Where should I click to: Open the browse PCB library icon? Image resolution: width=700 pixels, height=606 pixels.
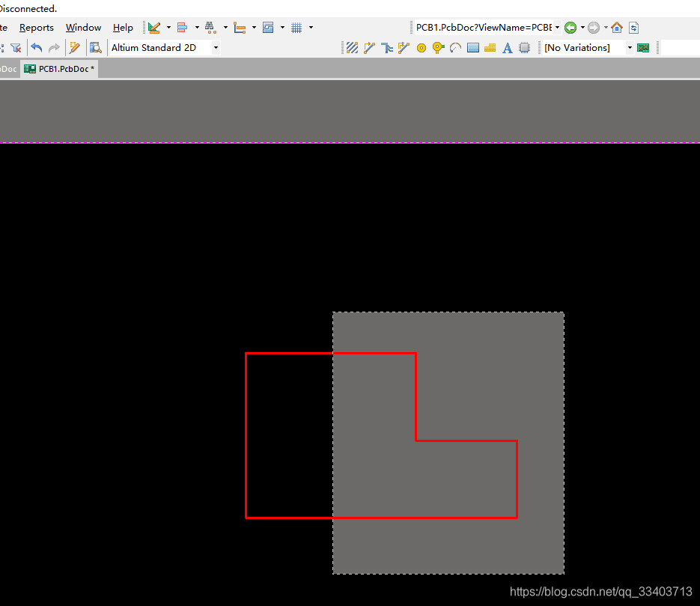[96, 48]
